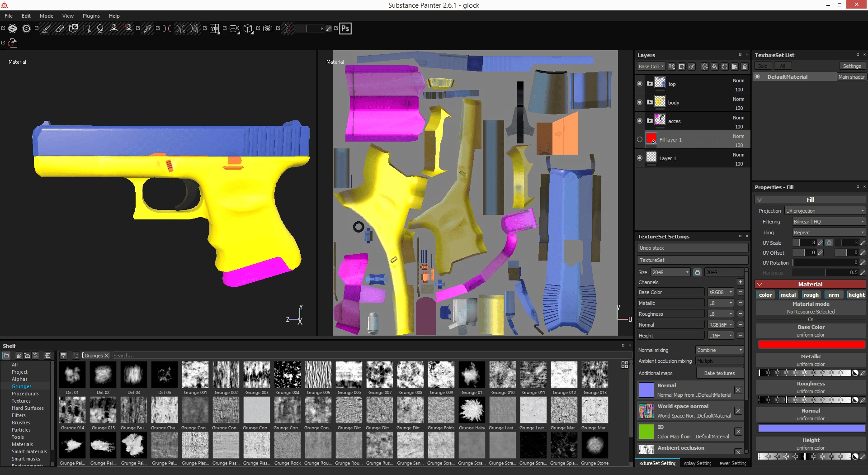
Task: Expand the top layer folder
Action: click(650, 84)
